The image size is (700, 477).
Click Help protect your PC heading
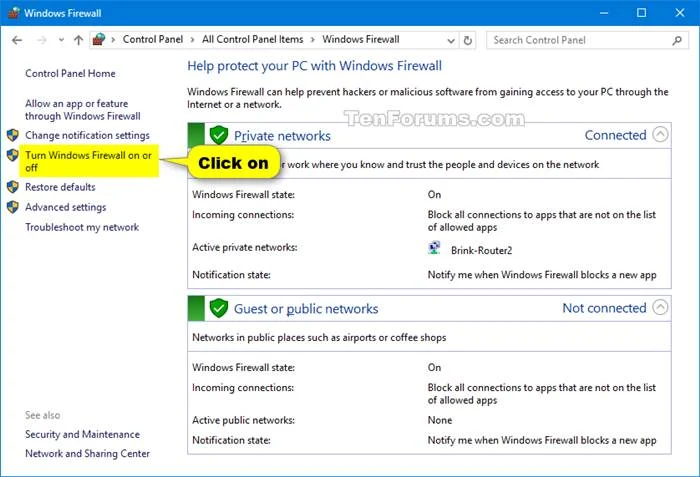(314, 66)
